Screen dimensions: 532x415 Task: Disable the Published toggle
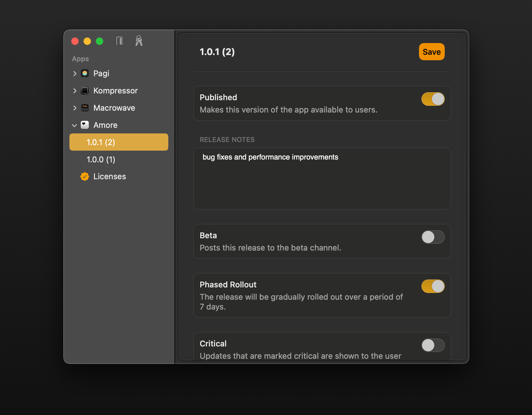pyautogui.click(x=433, y=99)
